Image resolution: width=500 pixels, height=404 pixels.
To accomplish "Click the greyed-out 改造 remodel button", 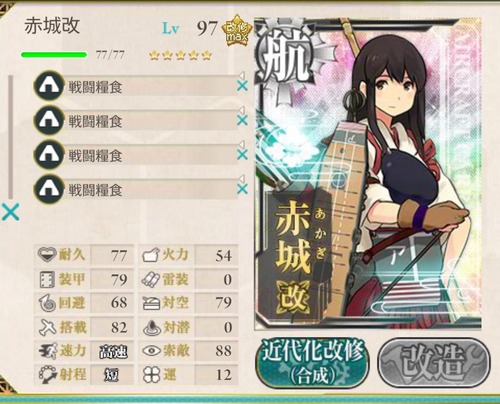I will [434, 363].
